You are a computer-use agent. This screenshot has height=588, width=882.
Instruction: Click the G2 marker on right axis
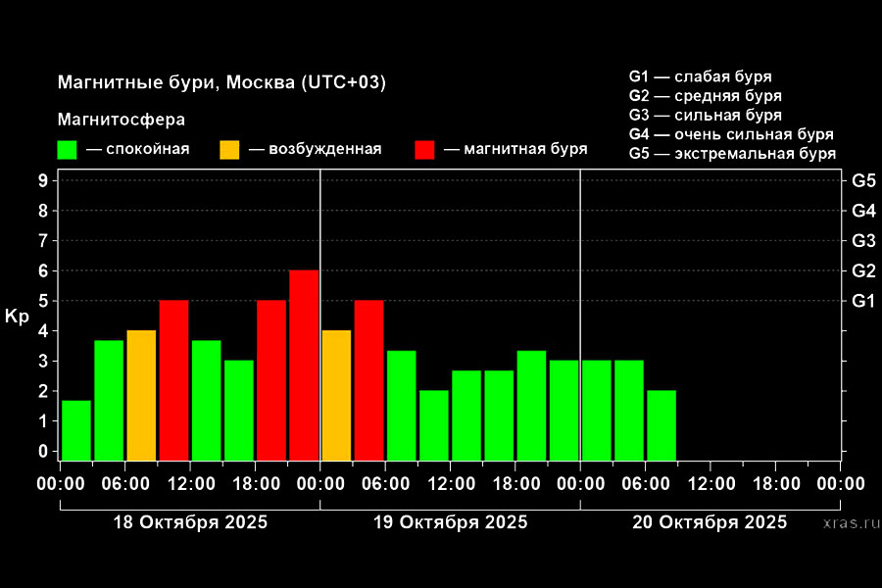862,270
